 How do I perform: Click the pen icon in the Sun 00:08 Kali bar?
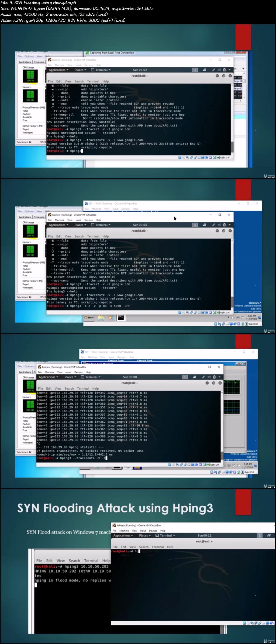tap(203, 377)
